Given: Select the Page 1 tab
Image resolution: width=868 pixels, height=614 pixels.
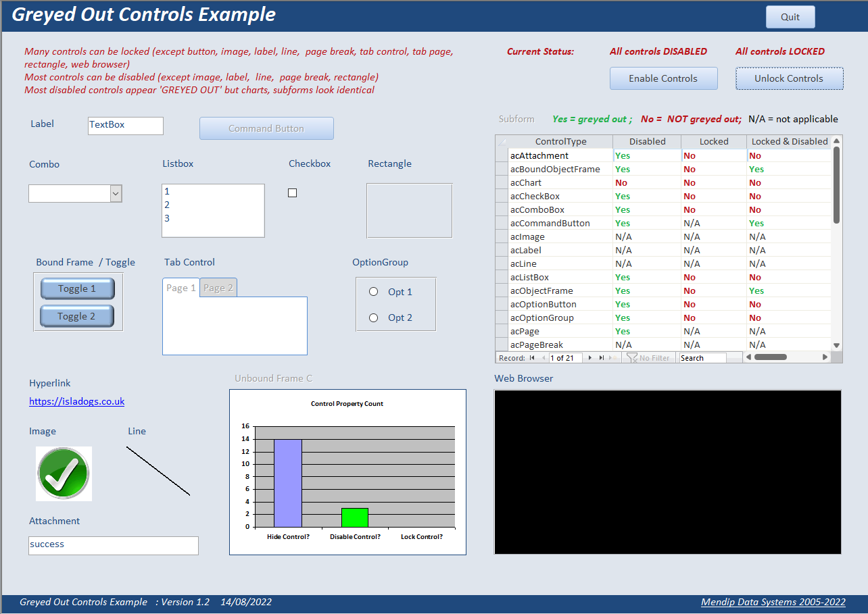Looking at the screenshot, I should point(181,288).
